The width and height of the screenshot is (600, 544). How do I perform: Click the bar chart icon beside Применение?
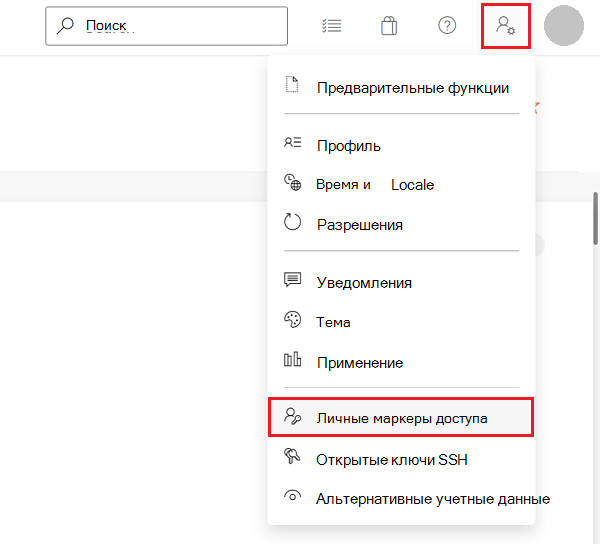tap(292, 359)
